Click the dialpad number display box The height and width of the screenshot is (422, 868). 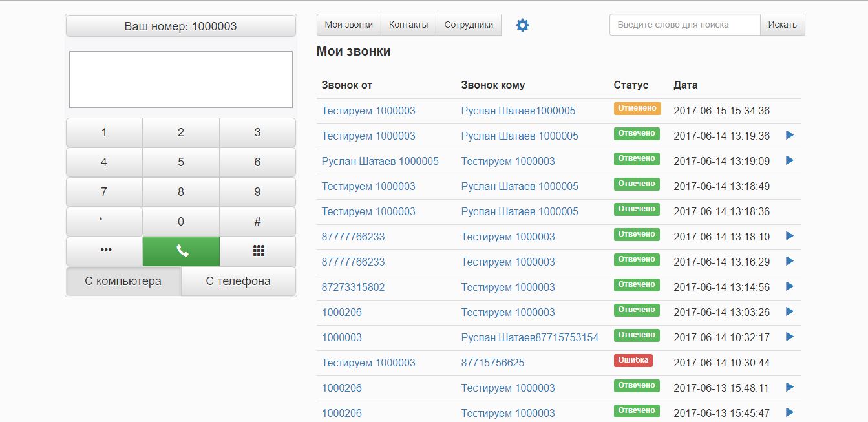tap(181, 79)
